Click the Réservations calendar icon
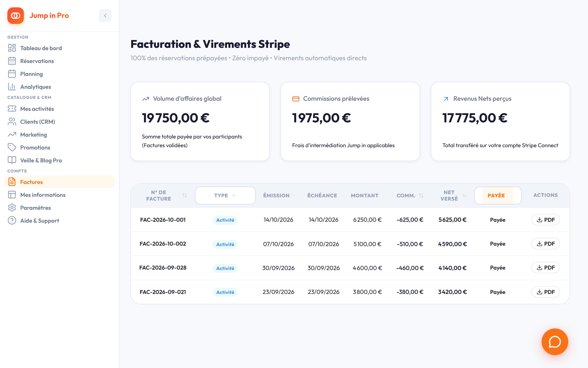The image size is (588, 368). 12,61
